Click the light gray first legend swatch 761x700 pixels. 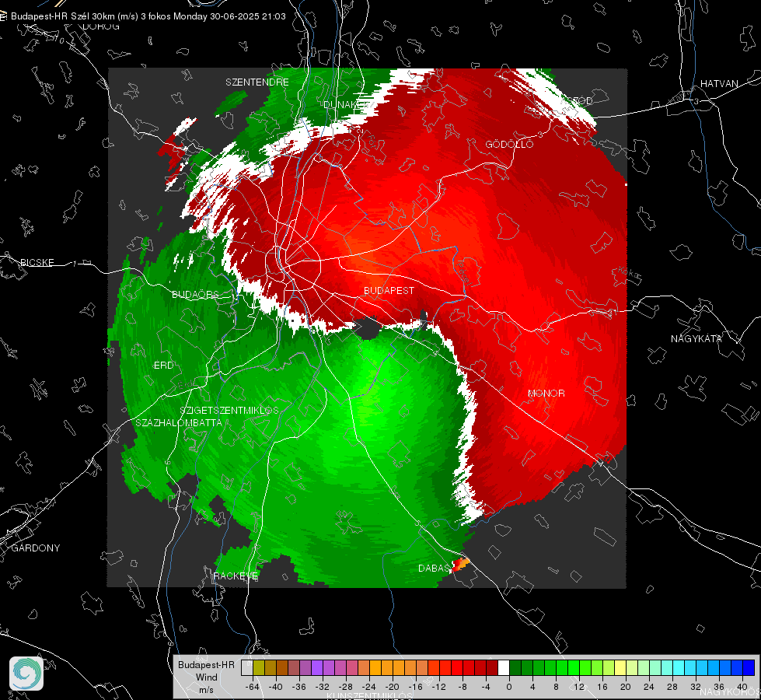tap(247, 667)
